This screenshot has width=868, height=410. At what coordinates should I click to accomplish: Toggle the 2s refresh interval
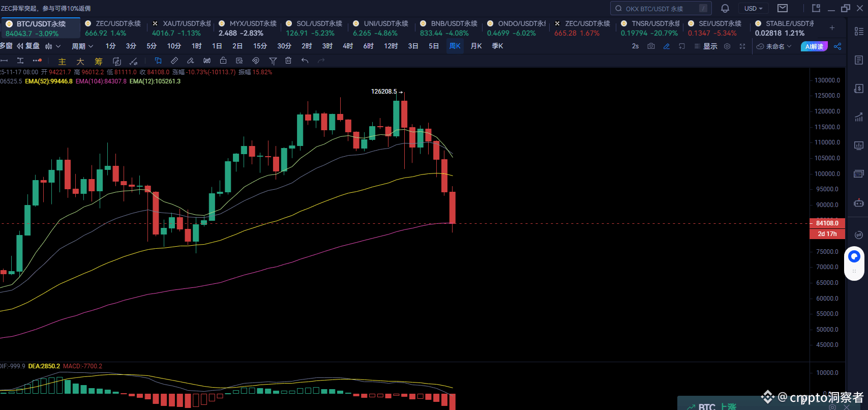tap(635, 46)
